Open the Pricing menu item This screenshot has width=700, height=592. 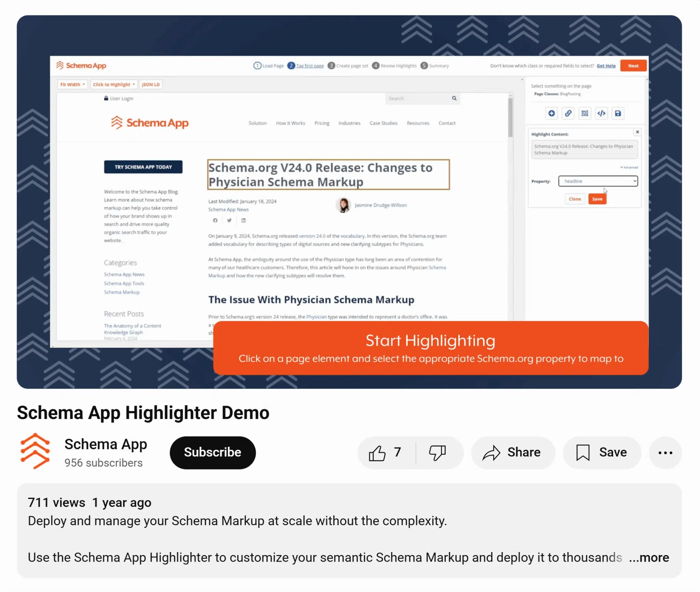(x=322, y=123)
